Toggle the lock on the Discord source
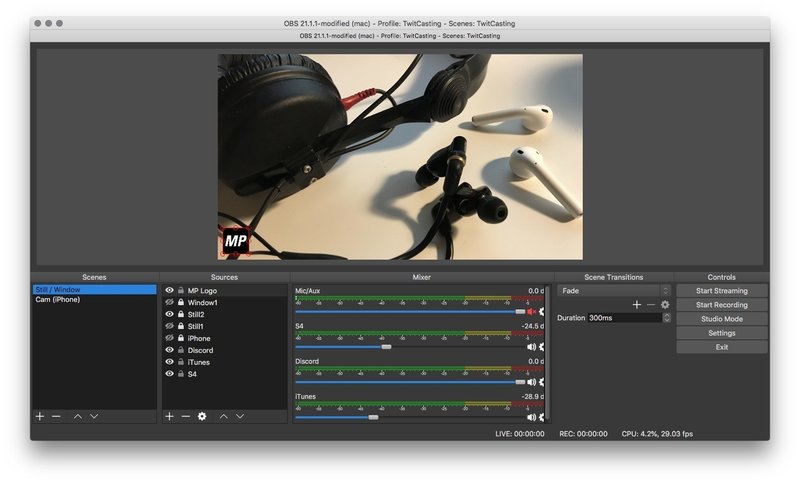The image size is (800, 484). 181,350
